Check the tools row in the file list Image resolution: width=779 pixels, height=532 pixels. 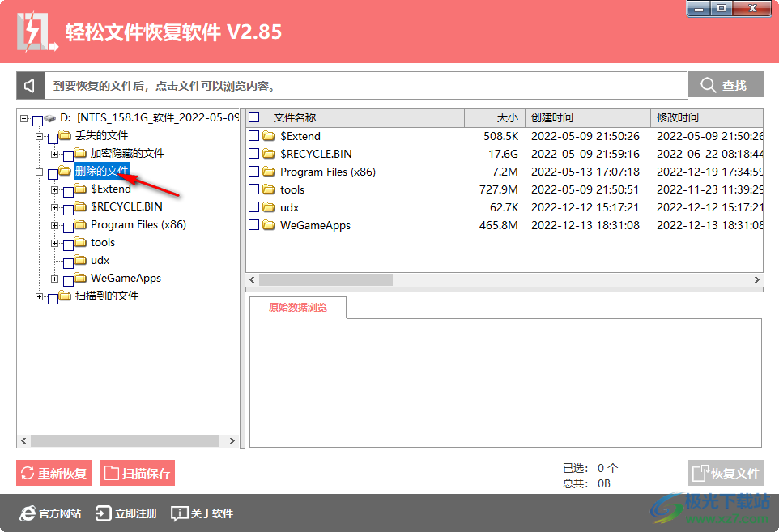click(254, 189)
